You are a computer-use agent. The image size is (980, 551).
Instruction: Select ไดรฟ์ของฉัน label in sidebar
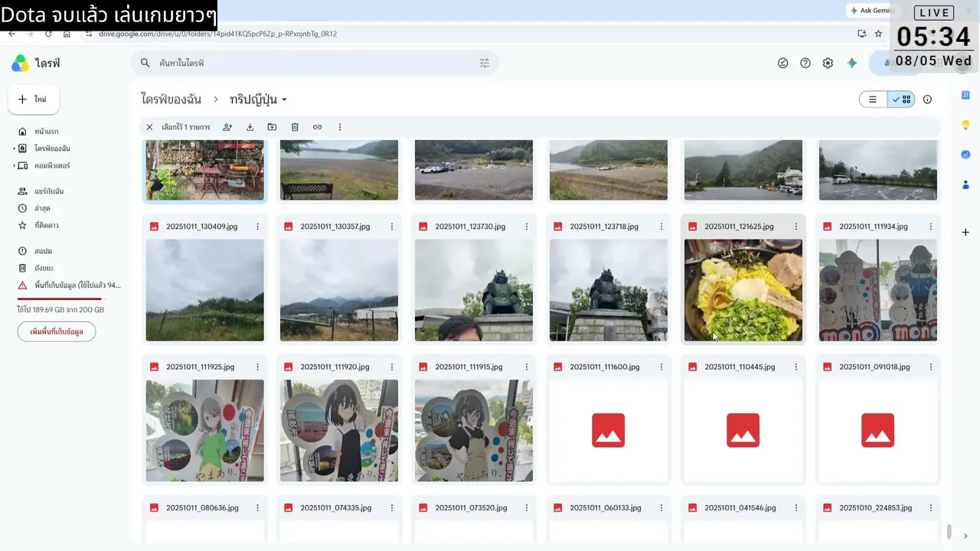pos(52,148)
